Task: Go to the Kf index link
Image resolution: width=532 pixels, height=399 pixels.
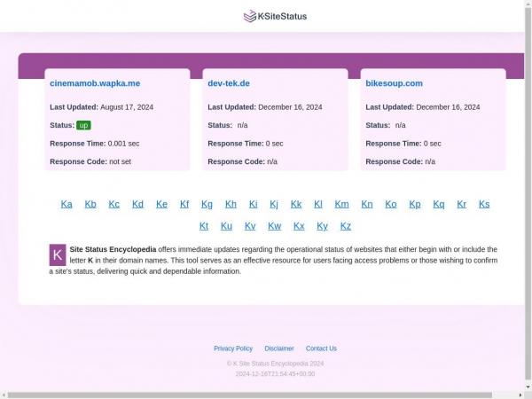Action: 184,204
